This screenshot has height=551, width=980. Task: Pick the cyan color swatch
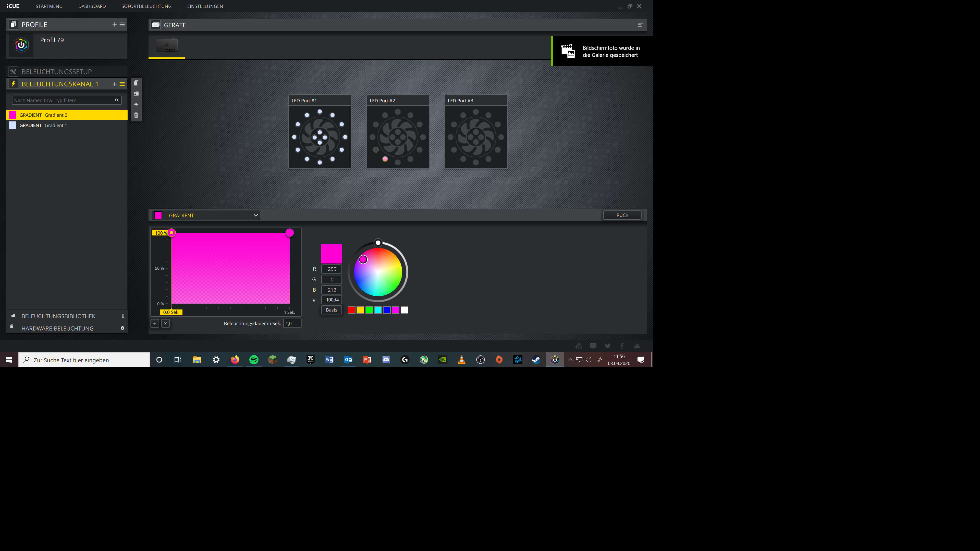378,310
